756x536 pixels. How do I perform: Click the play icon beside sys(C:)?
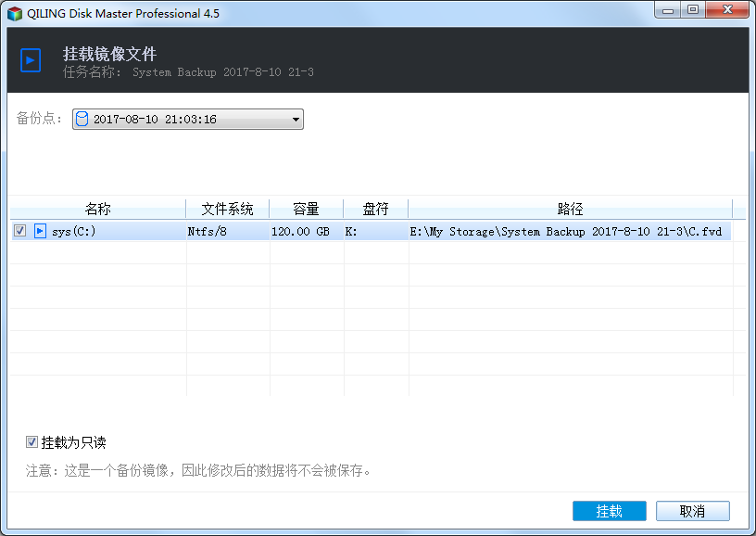[x=40, y=231]
